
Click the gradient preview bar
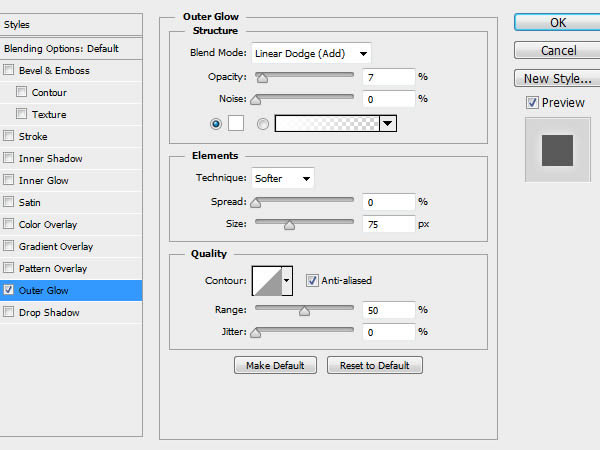click(x=327, y=124)
